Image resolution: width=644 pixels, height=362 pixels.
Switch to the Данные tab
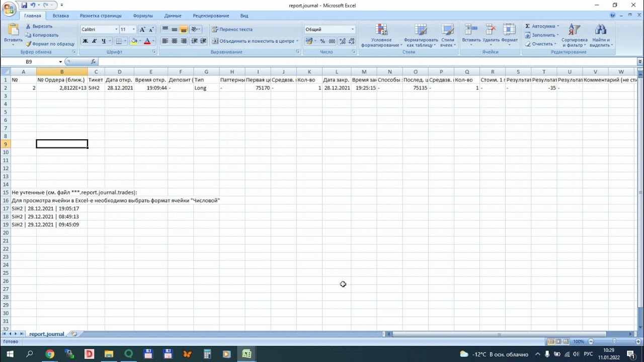click(173, 16)
